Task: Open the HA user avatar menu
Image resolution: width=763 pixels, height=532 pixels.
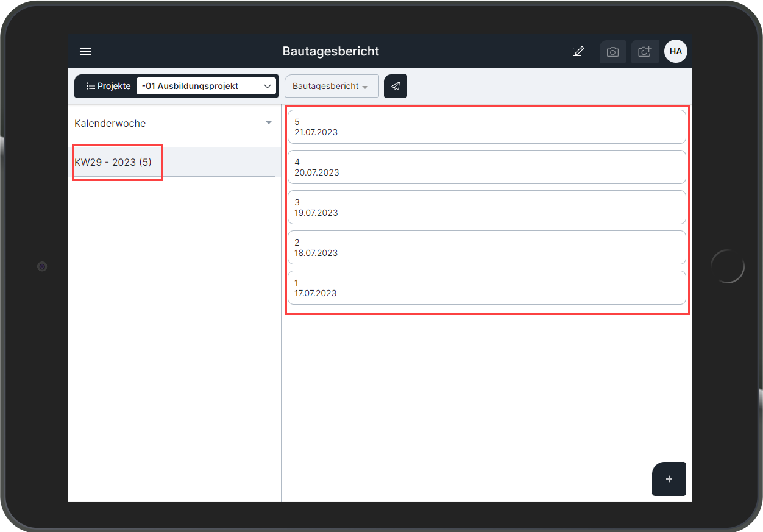Action: coord(676,52)
